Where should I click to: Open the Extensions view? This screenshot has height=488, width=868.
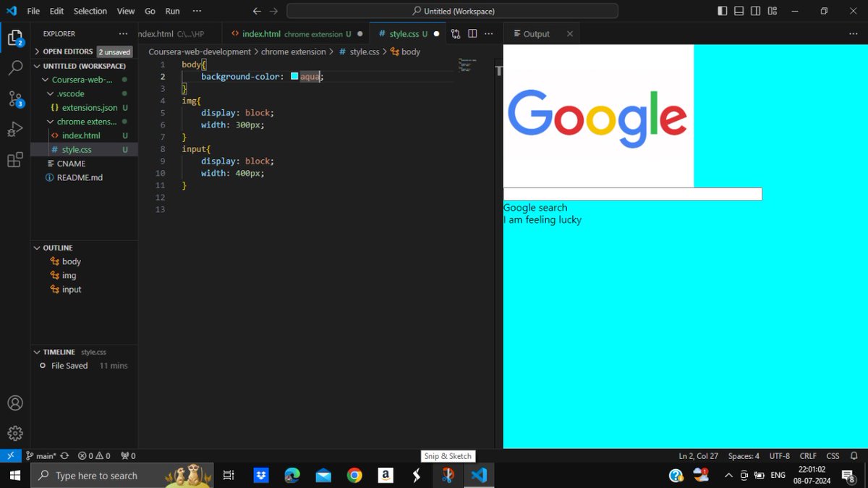[x=14, y=160]
